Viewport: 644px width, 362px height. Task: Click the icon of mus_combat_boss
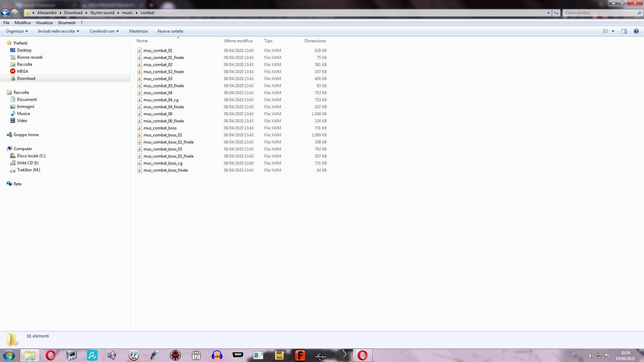pyautogui.click(x=140, y=128)
